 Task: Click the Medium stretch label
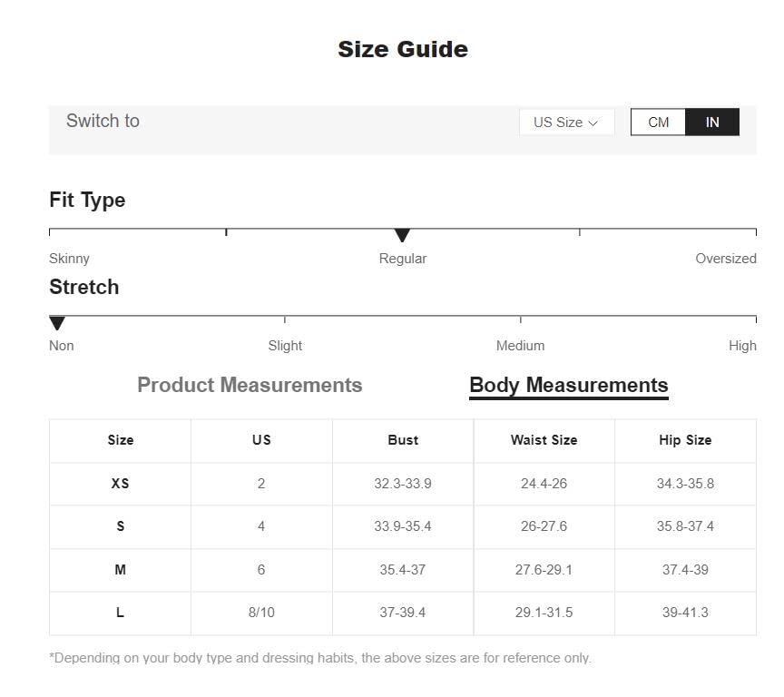520,346
